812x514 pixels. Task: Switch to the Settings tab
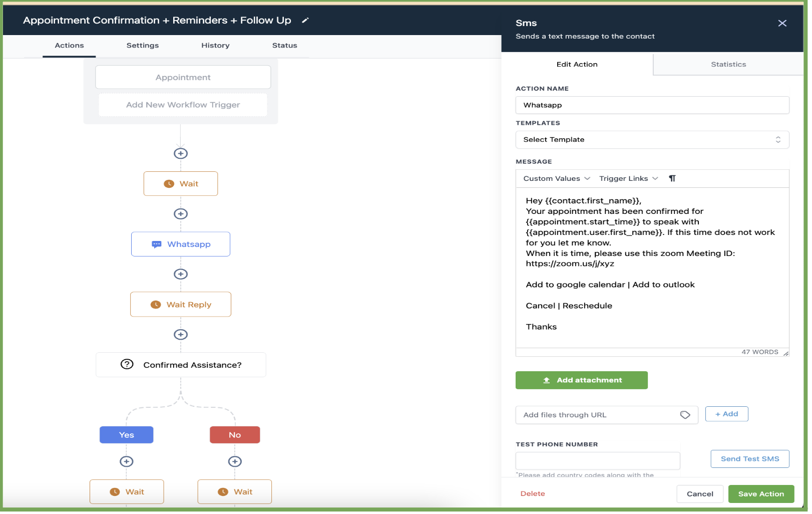pos(143,46)
